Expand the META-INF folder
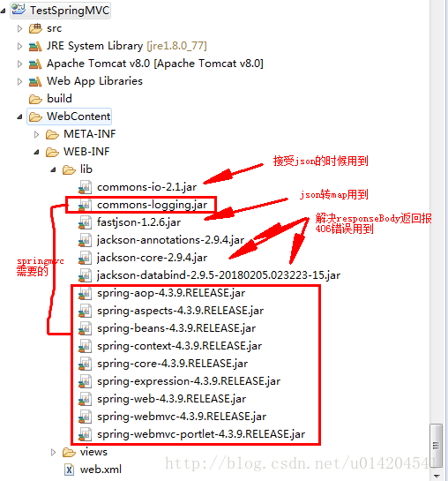This screenshot has height=481, width=448. [x=36, y=135]
